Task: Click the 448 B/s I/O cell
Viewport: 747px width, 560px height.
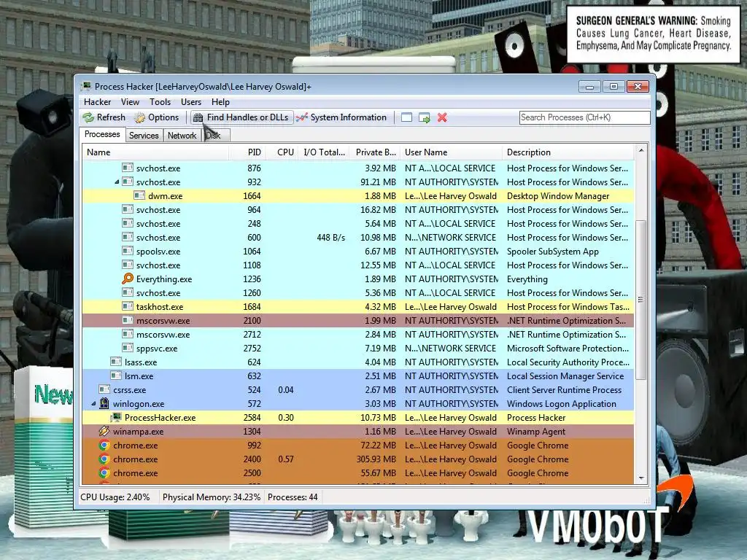Action: click(330, 237)
